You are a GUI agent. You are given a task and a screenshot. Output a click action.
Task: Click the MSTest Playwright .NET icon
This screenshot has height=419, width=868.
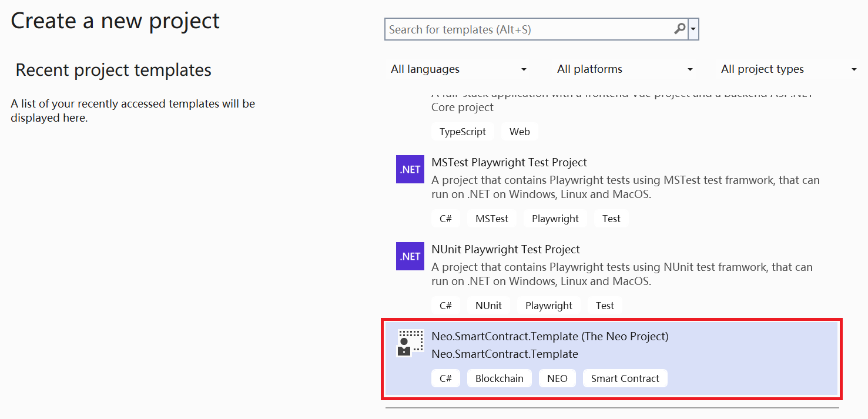point(410,169)
